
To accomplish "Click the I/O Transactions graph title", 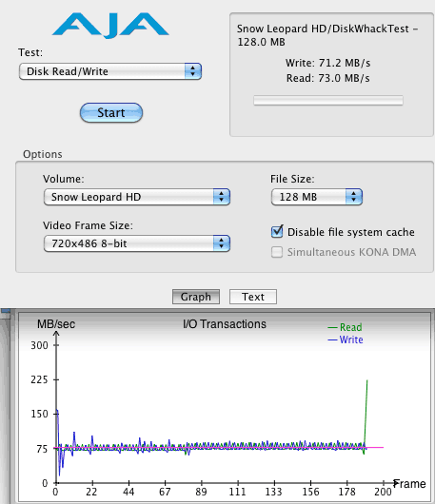I will click(x=225, y=324).
